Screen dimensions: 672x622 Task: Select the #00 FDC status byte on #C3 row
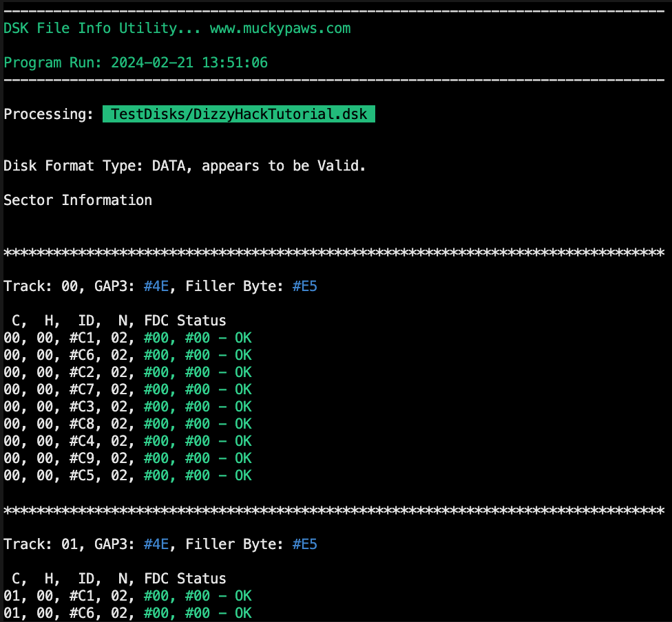coord(156,406)
